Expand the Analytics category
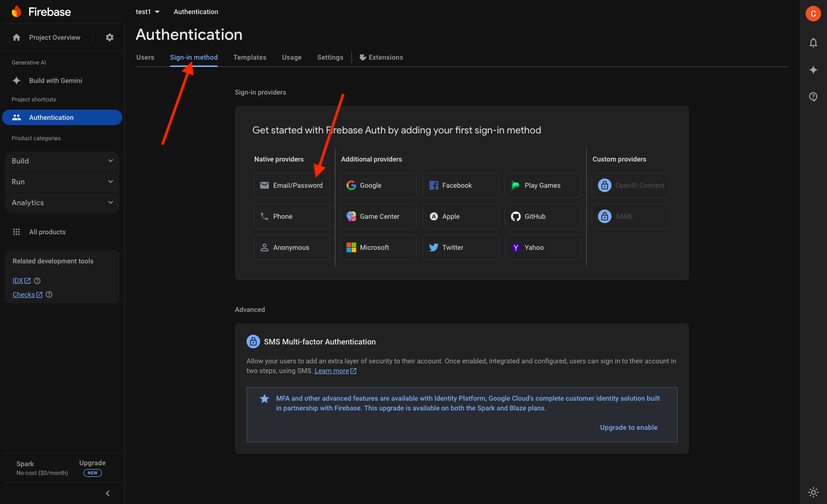 62,203
